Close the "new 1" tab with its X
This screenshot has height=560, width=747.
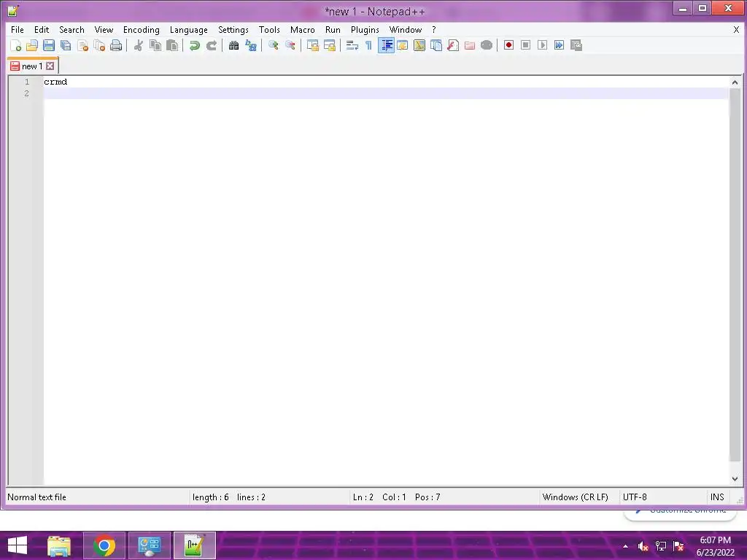click(x=50, y=66)
